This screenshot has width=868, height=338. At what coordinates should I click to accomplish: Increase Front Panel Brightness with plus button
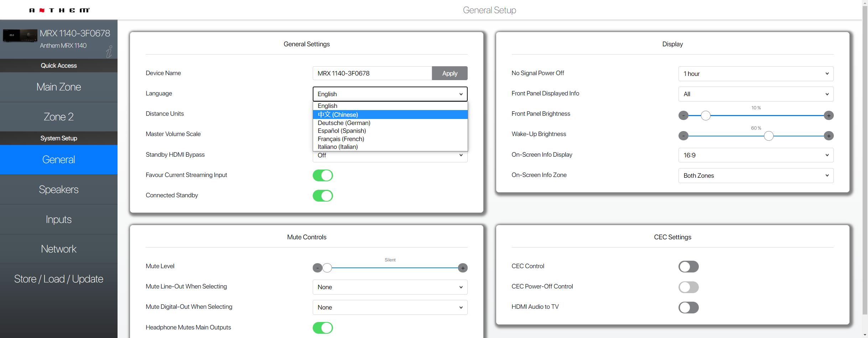pos(828,115)
